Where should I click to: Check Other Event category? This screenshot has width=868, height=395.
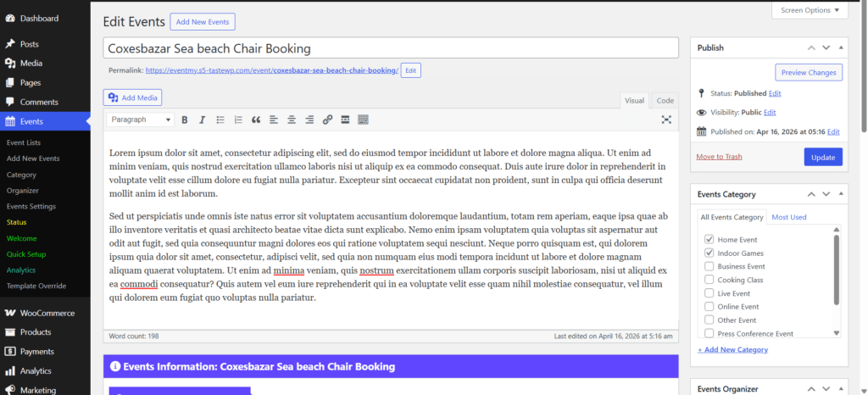click(709, 320)
